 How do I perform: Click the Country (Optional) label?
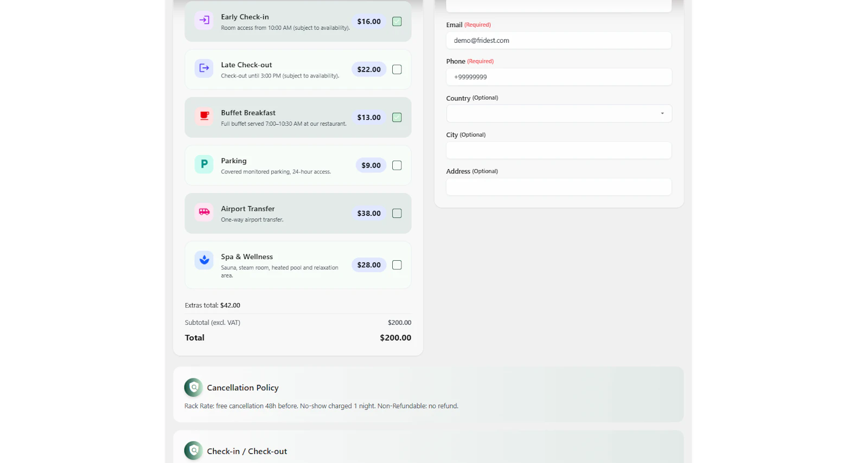click(472, 98)
